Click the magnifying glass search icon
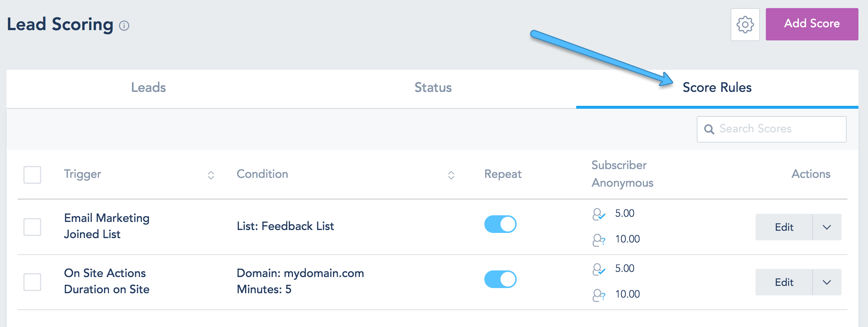This screenshot has width=868, height=327. [709, 129]
